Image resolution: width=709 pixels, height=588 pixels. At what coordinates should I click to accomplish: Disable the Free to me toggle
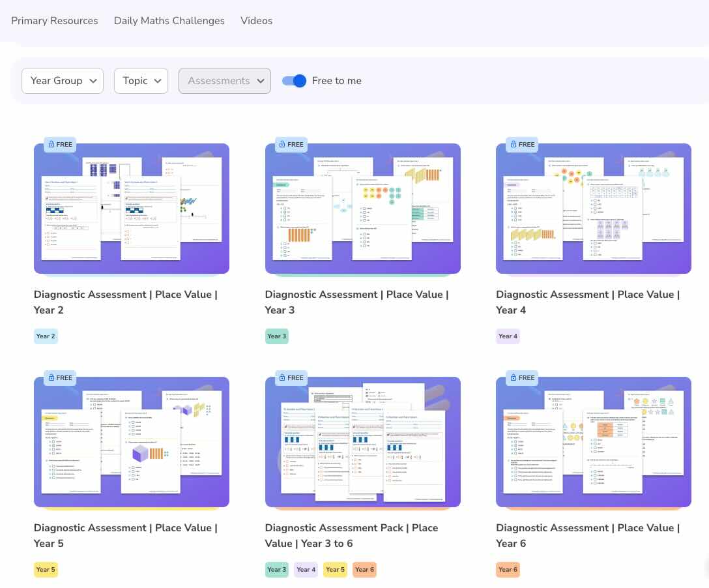click(294, 81)
